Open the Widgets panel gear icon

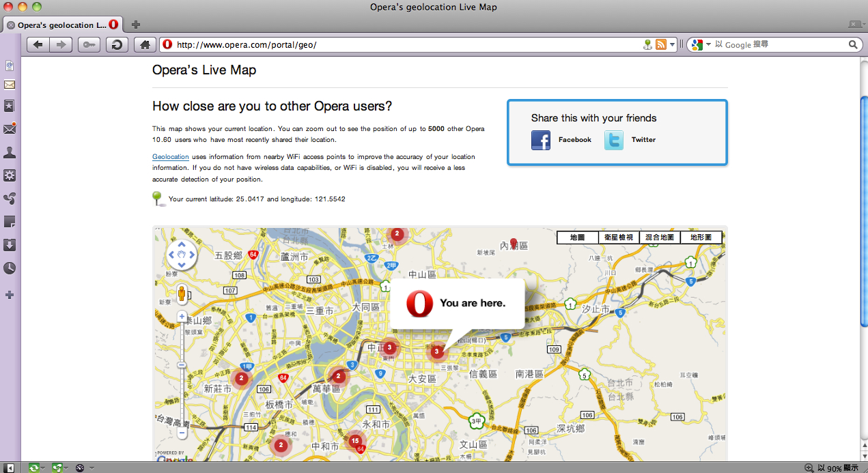(10, 175)
